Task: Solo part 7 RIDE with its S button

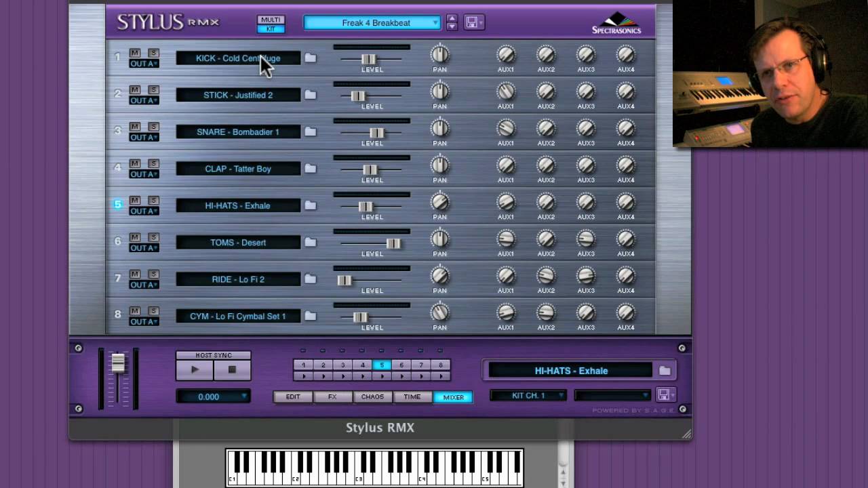Action: pyautogui.click(x=153, y=274)
